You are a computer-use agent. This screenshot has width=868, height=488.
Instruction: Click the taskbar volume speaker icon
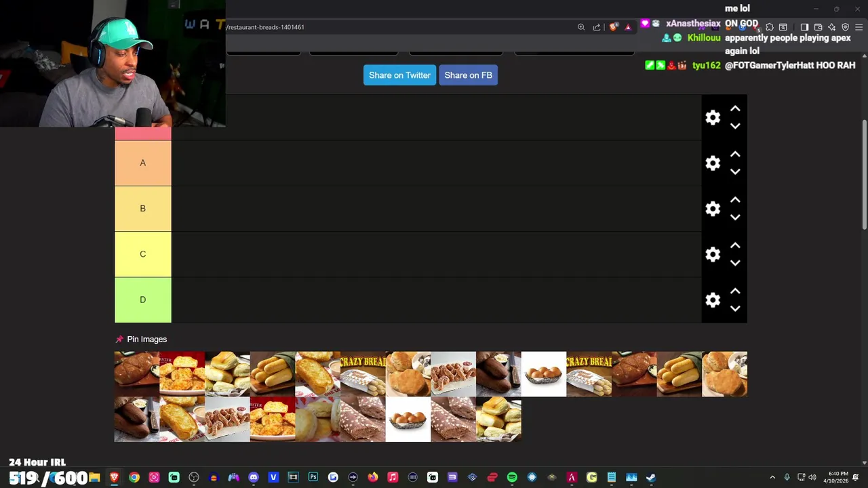point(812,478)
